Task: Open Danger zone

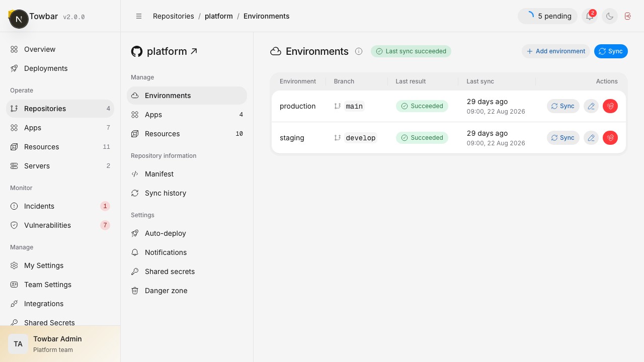Action: (x=187, y=291)
